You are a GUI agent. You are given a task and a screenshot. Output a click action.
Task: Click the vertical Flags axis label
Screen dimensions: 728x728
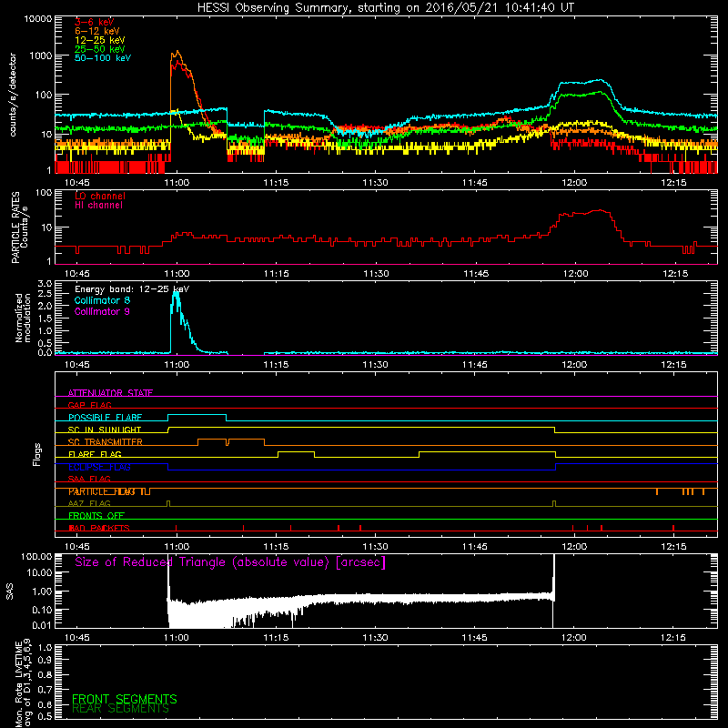coord(37,454)
